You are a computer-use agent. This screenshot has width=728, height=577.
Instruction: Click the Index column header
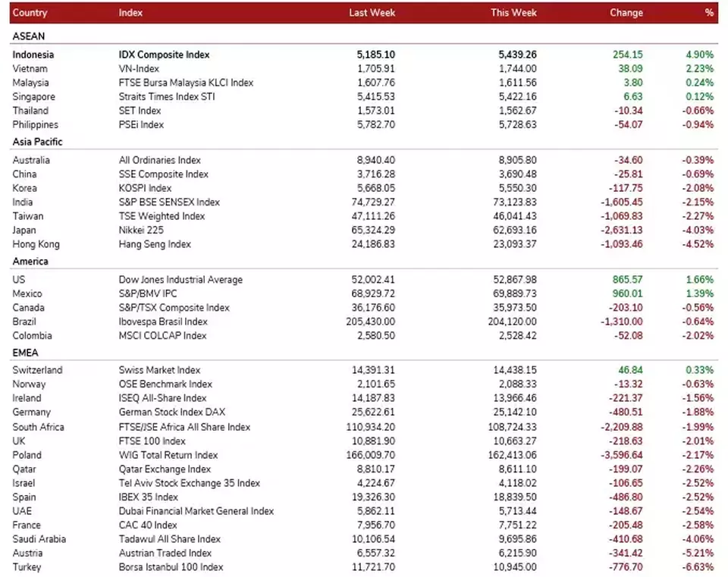(x=130, y=13)
